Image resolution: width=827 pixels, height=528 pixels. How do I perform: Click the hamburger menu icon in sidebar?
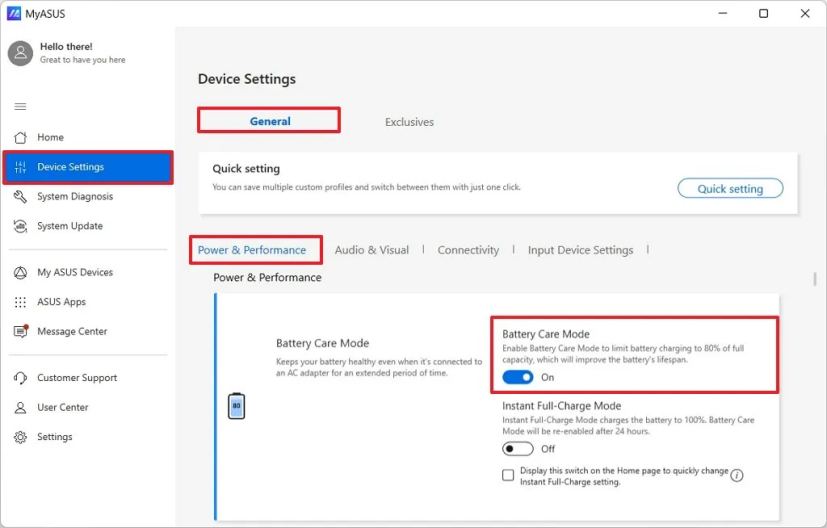tap(20, 106)
